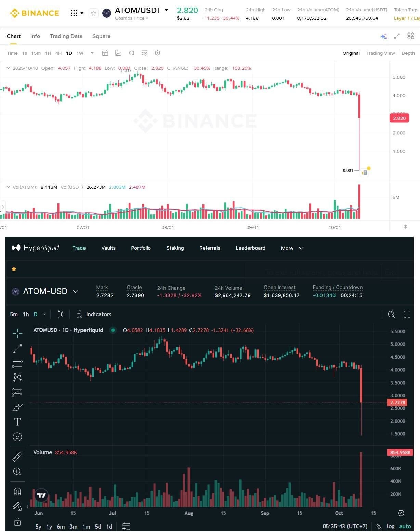This screenshot has width=420, height=532.
Task: Open ATOM/USDT pair selector dropdown
Action: [x=166, y=10]
